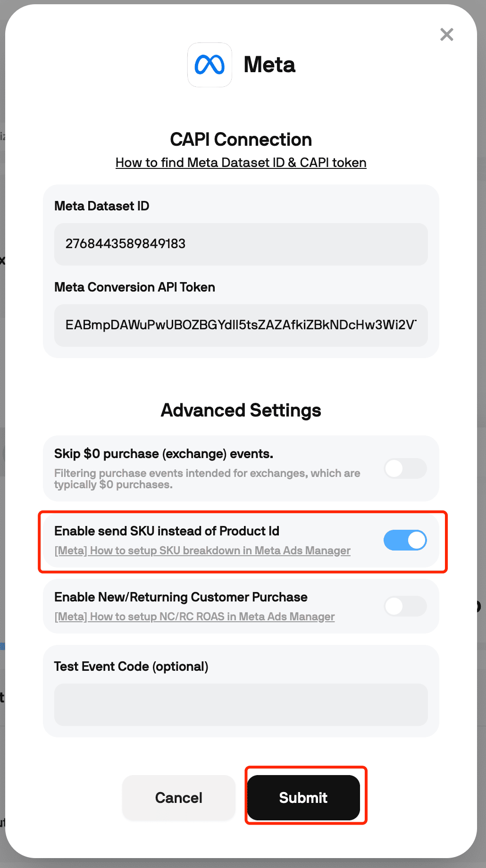Click the Test Event Code input box
486x868 pixels.
241,704
